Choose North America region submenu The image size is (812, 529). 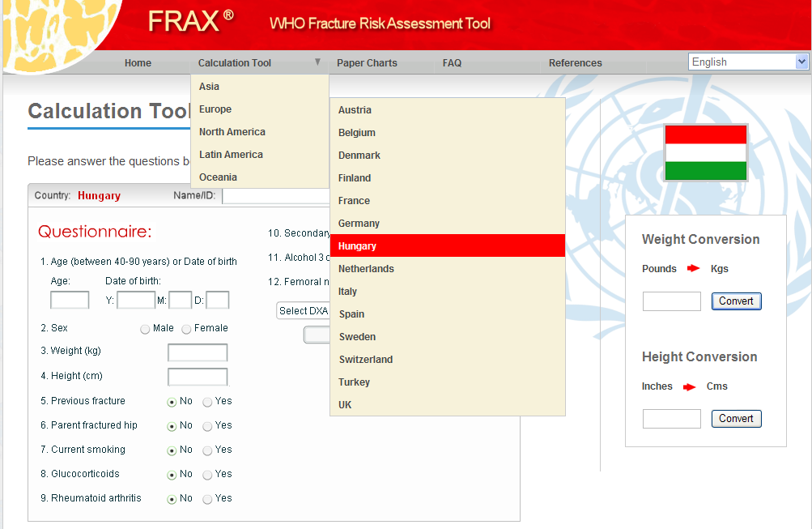[260, 132]
